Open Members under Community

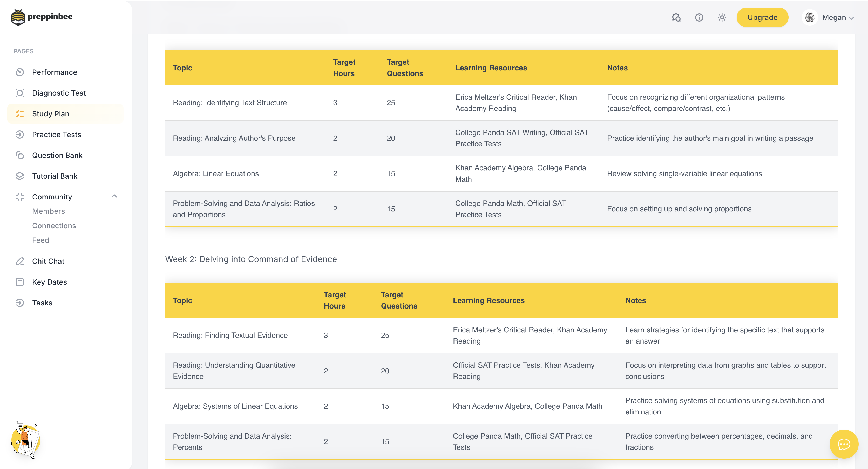[49, 211]
